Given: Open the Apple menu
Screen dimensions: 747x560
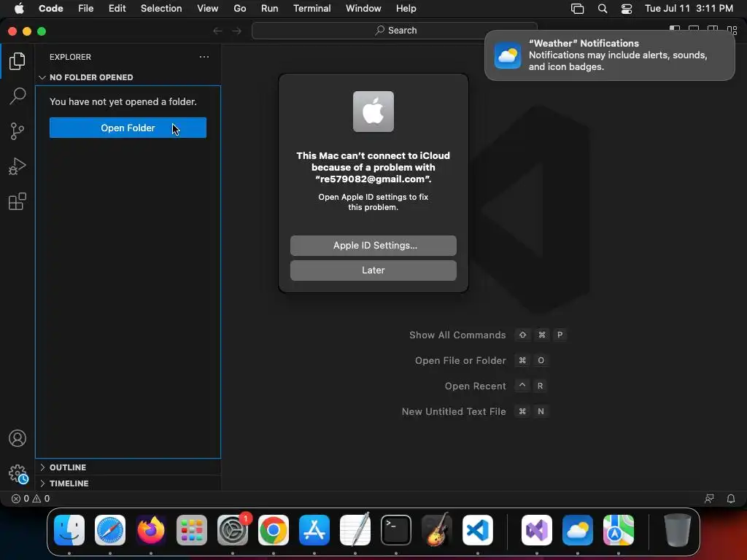Looking at the screenshot, I should coord(19,9).
